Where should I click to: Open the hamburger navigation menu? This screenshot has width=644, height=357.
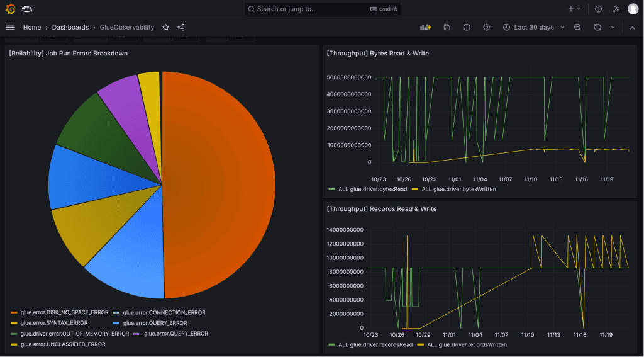tap(10, 27)
